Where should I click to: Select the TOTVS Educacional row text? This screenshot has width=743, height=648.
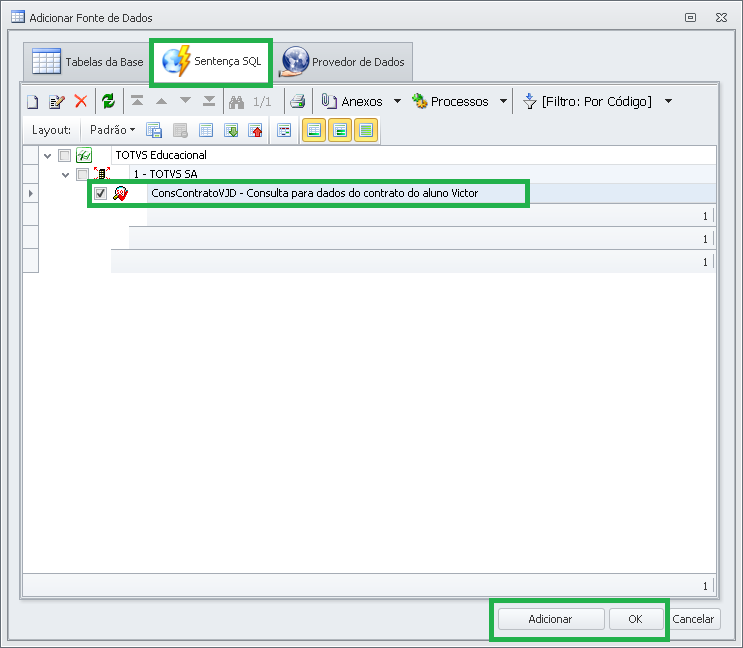pos(161,155)
